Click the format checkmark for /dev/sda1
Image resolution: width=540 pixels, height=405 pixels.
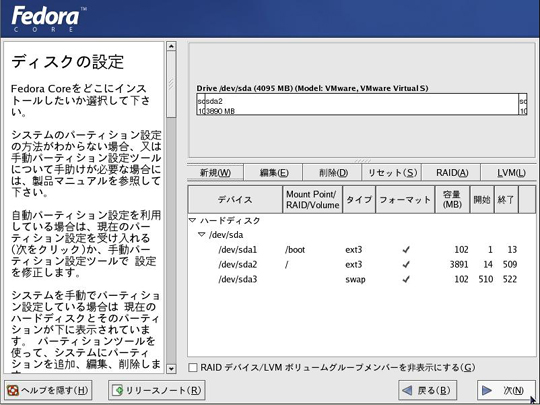[x=406, y=249]
